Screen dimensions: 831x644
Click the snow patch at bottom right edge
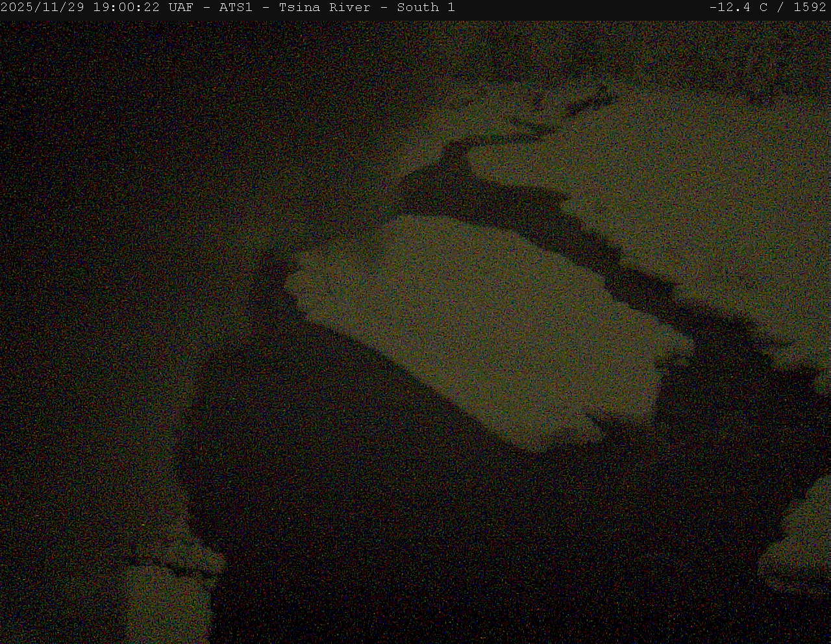795,558
